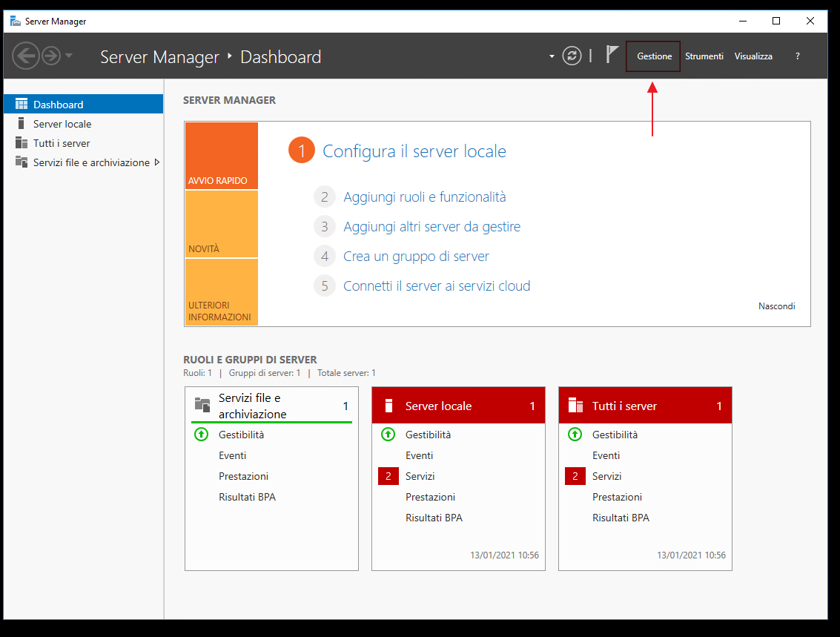840x637 pixels.
Task: Click Aggiungi ruoli e funzionalità link
Action: pos(424,197)
